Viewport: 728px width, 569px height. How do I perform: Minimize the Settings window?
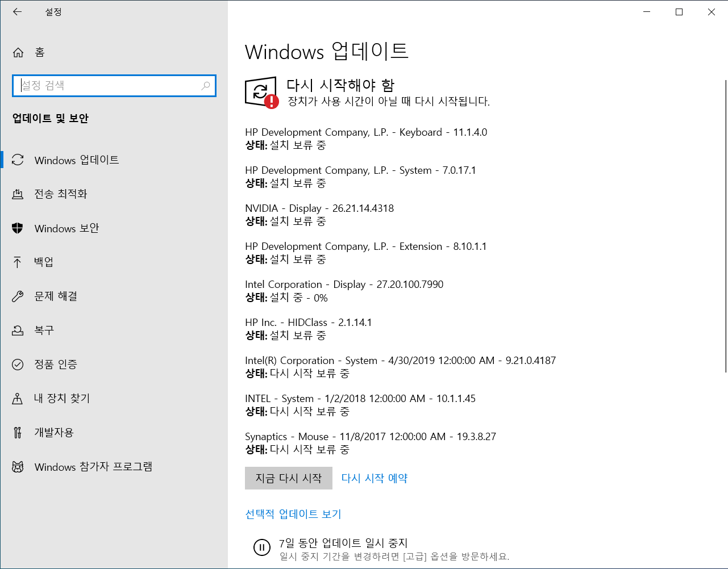tap(647, 12)
